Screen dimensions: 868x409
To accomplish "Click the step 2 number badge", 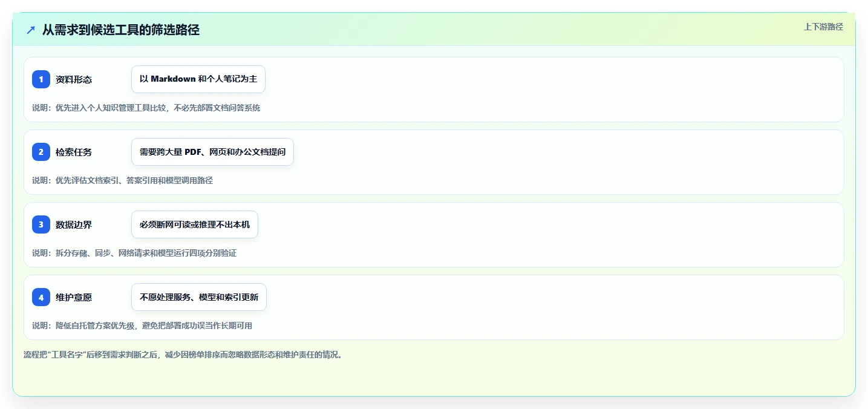I will pyautogui.click(x=41, y=152).
